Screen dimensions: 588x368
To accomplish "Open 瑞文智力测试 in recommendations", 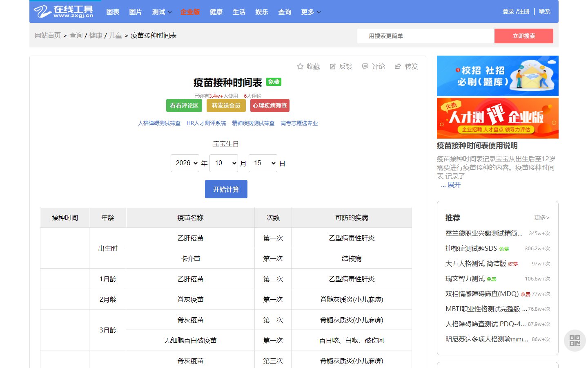I will coord(465,278).
